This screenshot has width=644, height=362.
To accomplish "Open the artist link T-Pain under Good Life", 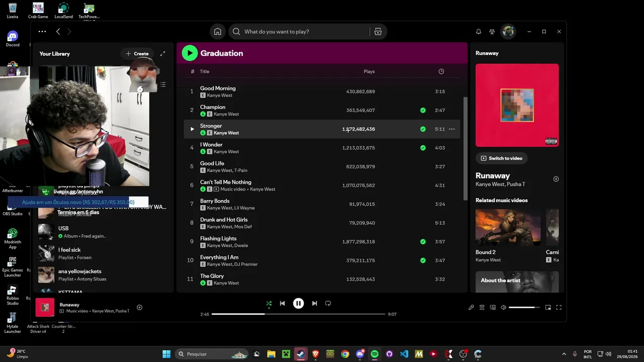I will pos(240,170).
